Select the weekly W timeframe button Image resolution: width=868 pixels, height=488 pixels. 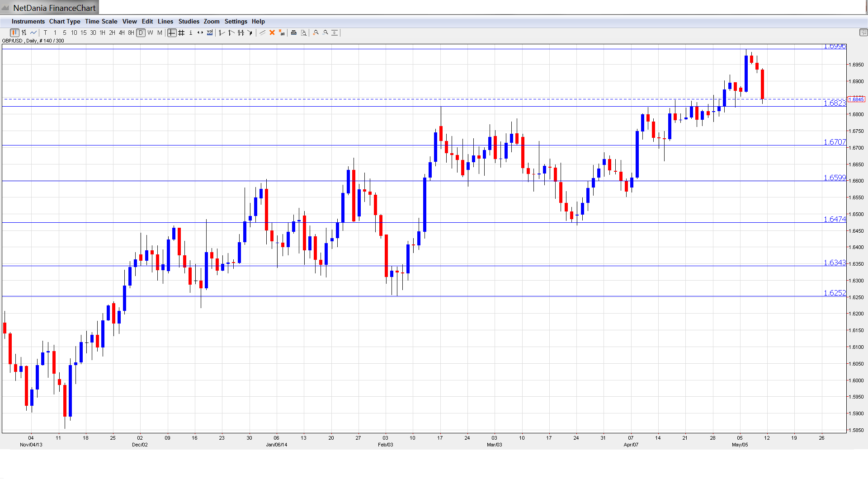pyautogui.click(x=151, y=33)
